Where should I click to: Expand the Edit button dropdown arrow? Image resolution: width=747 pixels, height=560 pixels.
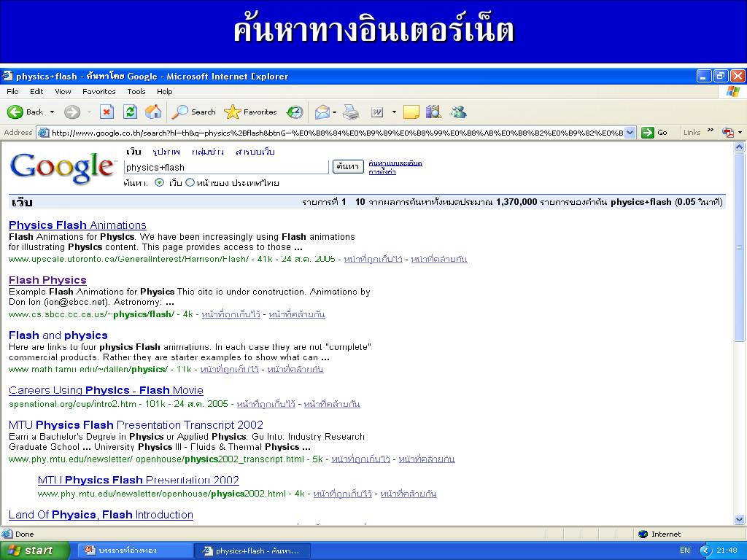pos(394,112)
